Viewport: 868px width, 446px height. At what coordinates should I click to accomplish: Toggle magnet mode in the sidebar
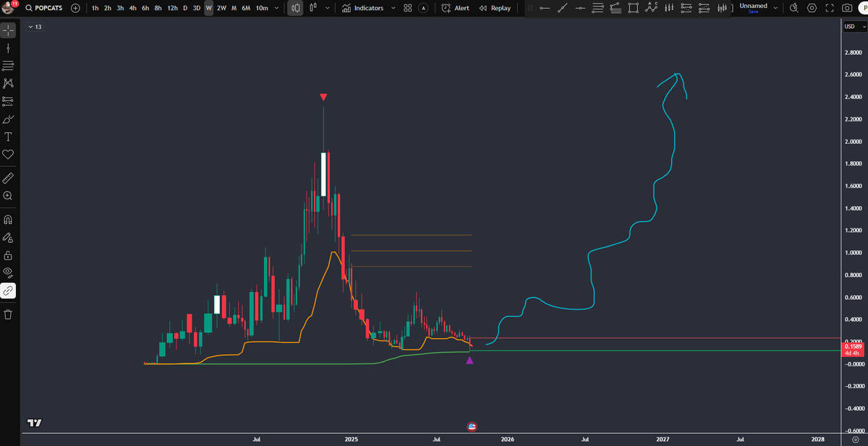click(8, 220)
